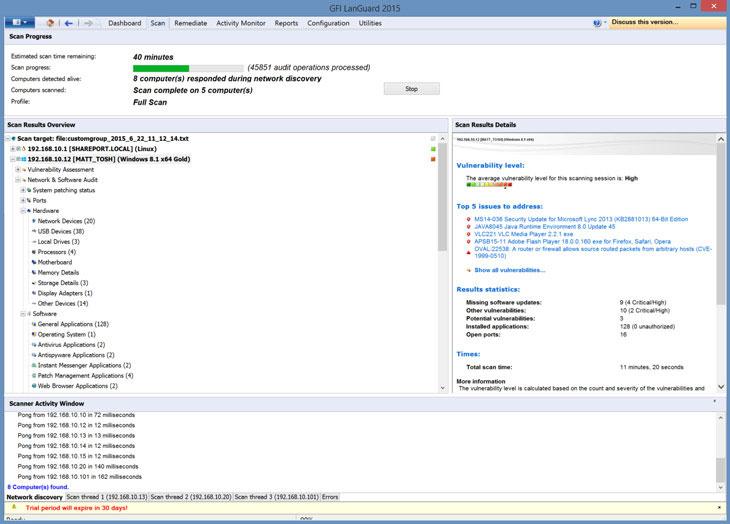Open the Errors tab
Viewport: 730px width, 524px height.
coord(330,497)
